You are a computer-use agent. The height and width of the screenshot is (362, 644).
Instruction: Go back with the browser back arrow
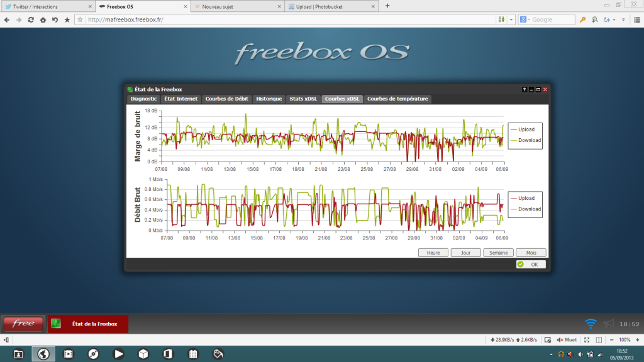click(x=6, y=19)
